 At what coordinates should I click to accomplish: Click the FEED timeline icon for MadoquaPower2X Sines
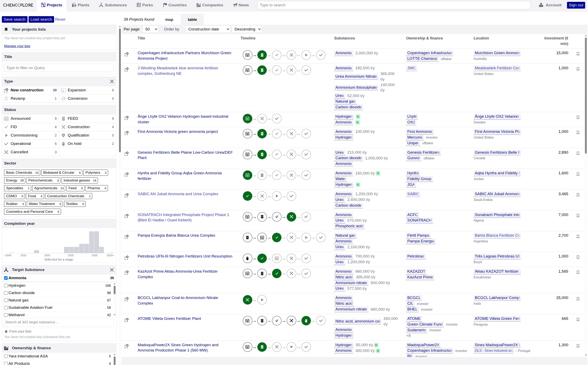262,347
